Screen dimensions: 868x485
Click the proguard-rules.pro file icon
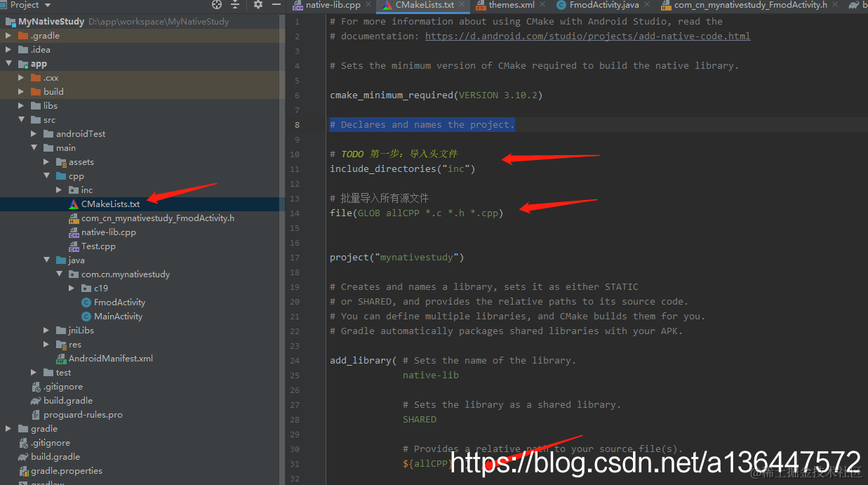coord(36,415)
